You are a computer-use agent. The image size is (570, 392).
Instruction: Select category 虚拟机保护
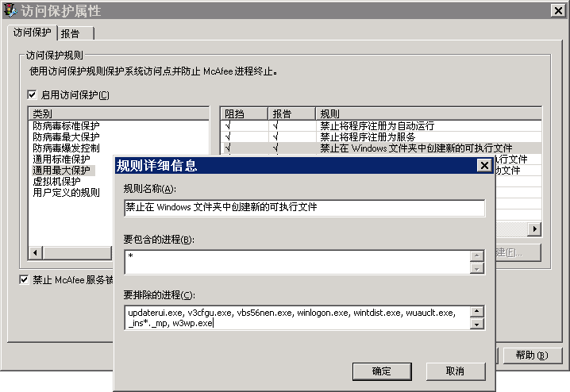click(x=56, y=181)
